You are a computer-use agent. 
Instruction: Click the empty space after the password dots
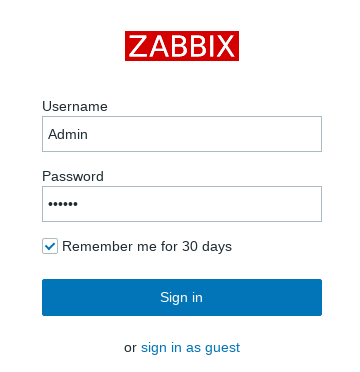click(x=200, y=204)
